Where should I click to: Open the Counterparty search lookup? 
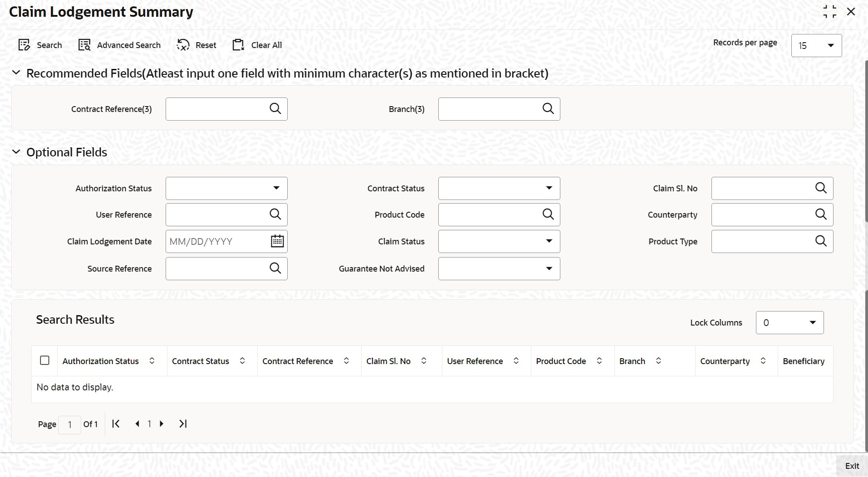click(x=821, y=214)
